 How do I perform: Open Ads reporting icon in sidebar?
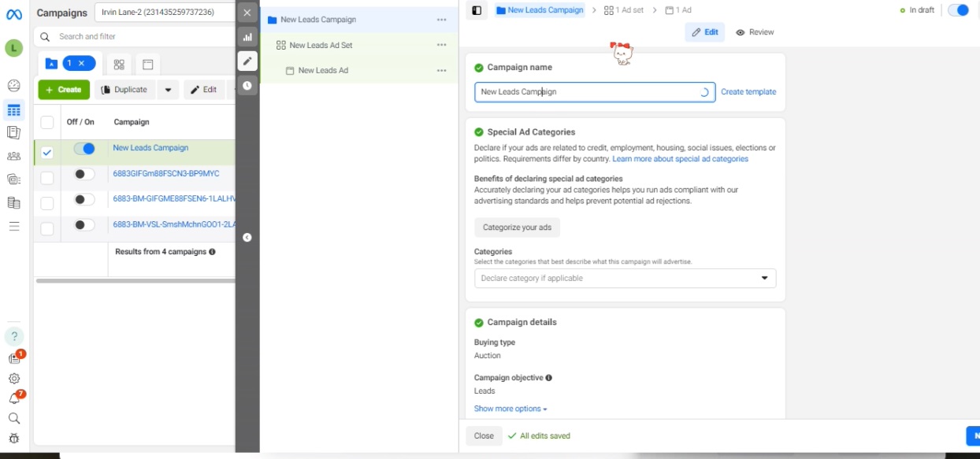(13, 132)
